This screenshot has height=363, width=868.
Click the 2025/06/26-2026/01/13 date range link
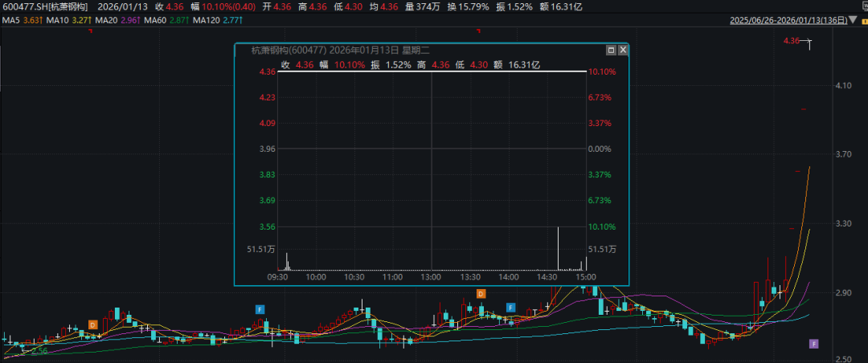click(787, 22)
